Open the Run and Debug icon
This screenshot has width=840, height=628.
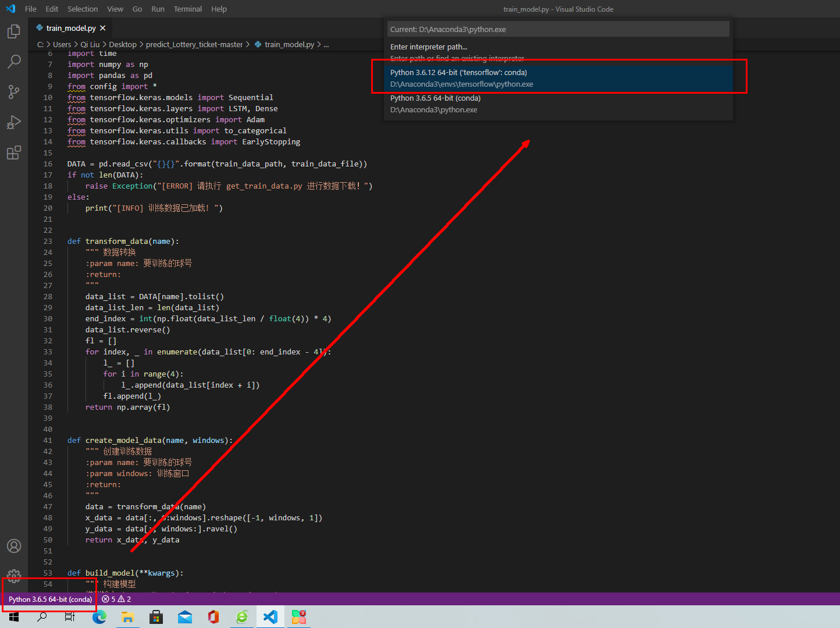pyautogui.click(x=13, y=122)
